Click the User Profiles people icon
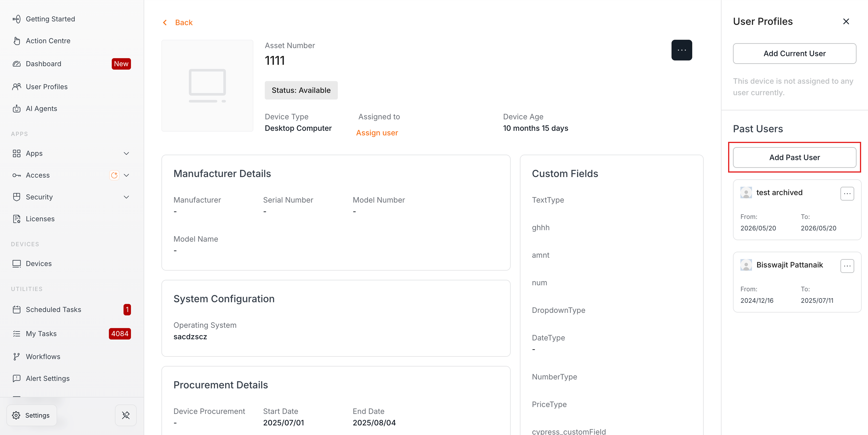This screenshot has width=868, height=435. coord(17,87)
